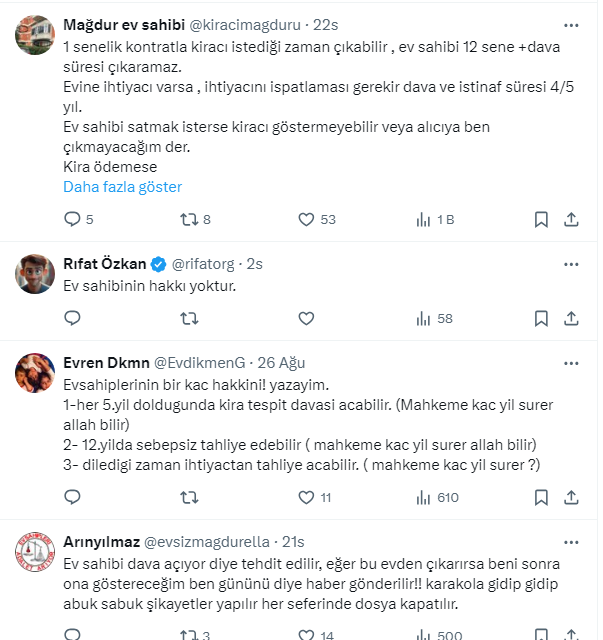Open Arınyılmaz's profile avatar
Image resolution: width=603 pixels, height=640 pixels.
coord(35,551)
